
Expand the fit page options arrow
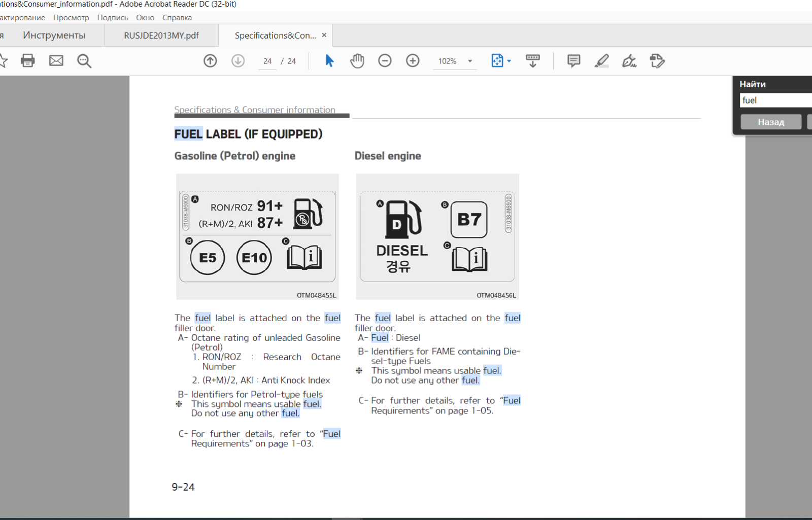tap(509, 61)
